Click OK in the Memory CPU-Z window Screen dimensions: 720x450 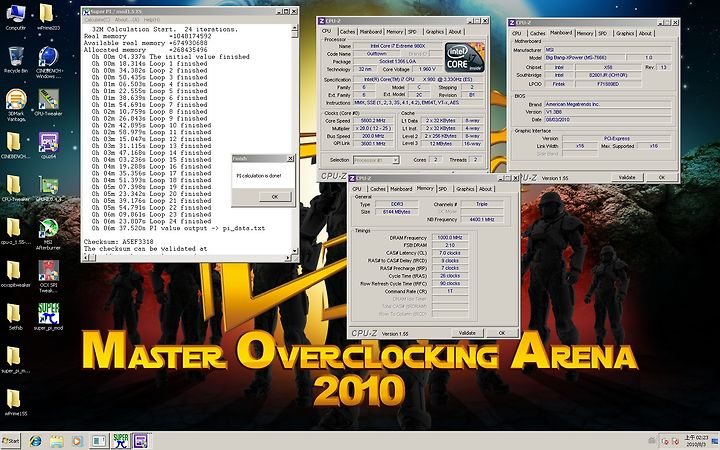(502, 333)
